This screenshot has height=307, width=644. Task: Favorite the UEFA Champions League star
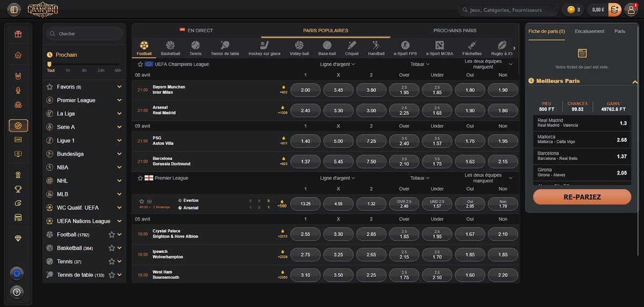coord(140,64)
